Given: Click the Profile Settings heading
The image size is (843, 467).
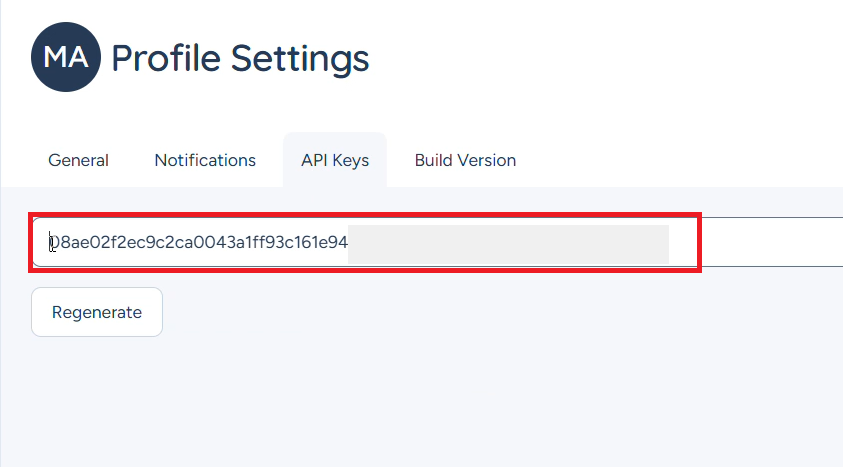Looking at the screenshot, I should pos(240,58).
